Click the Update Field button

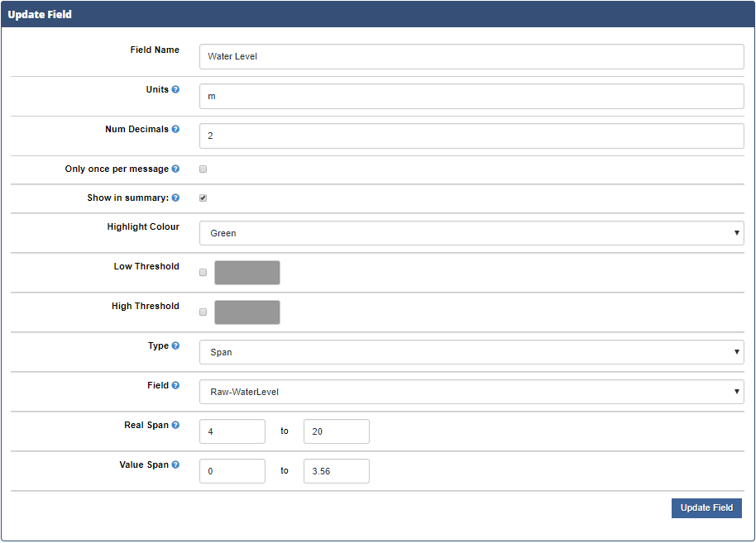pyautogui.click(x=706, y=507)
